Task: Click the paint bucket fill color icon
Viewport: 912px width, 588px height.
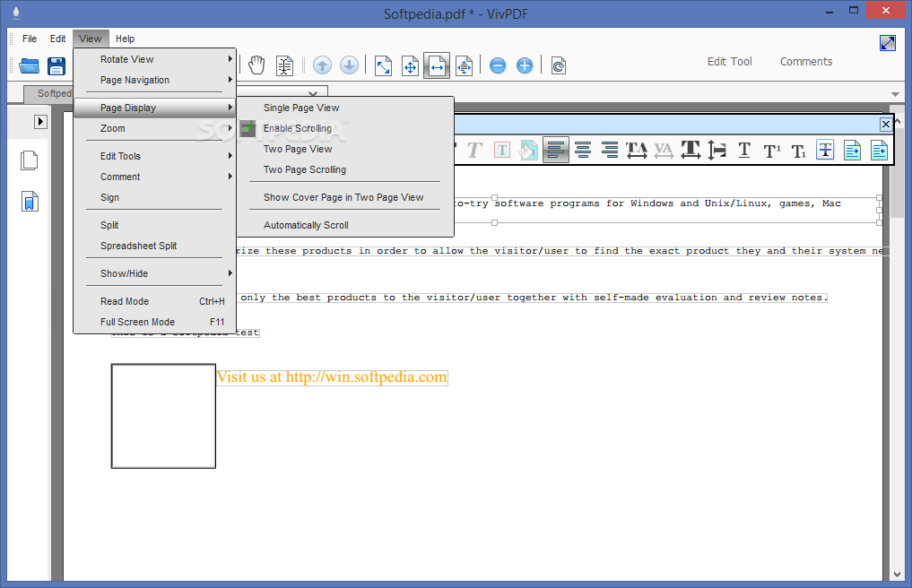Action: (529, 151)
